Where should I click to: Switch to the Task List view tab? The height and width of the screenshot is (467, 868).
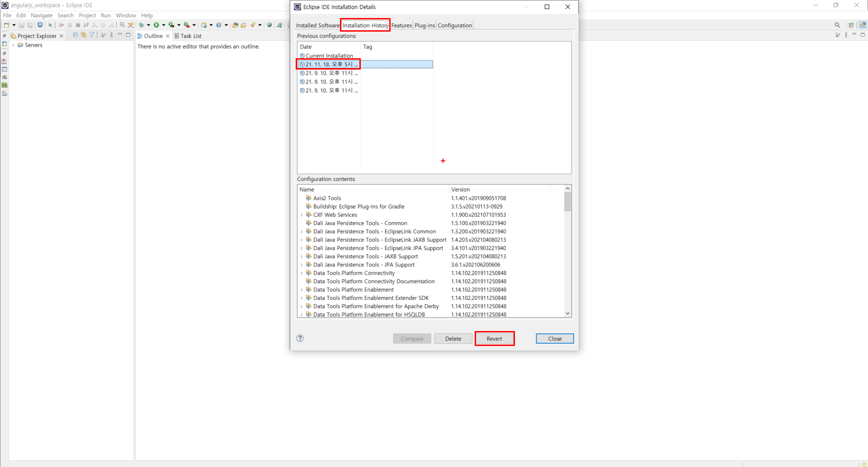[x=188, y=36]
